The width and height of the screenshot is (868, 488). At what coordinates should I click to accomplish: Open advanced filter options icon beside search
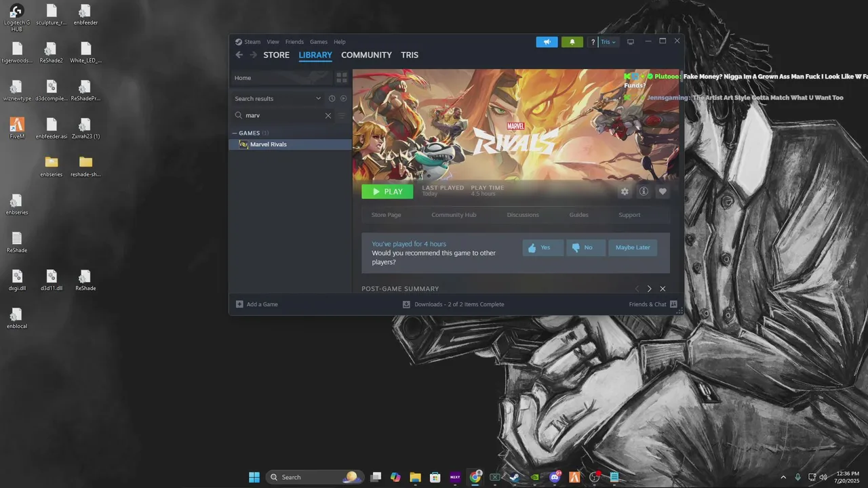[342, 116]
